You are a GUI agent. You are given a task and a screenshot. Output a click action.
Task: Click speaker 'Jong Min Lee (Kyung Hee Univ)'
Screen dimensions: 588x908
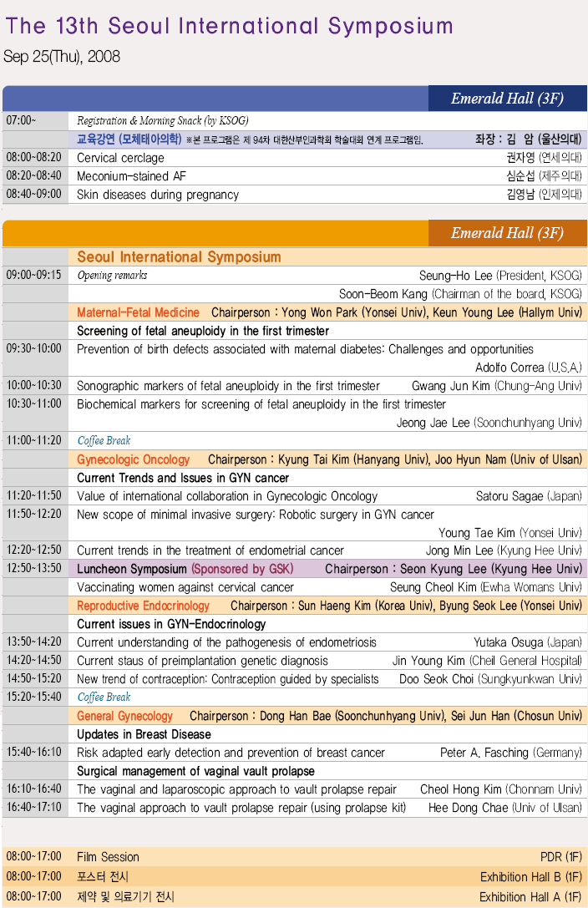coord(504,550)
